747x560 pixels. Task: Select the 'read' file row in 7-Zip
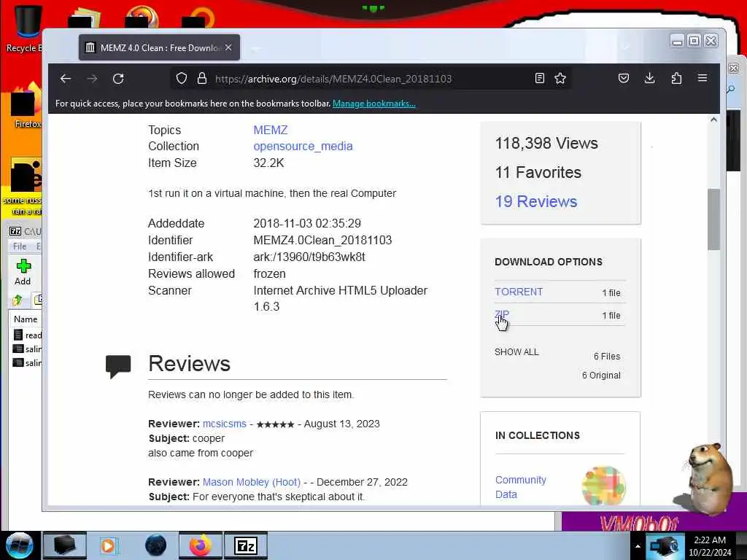pyautogui.click(x=27, y=335)
